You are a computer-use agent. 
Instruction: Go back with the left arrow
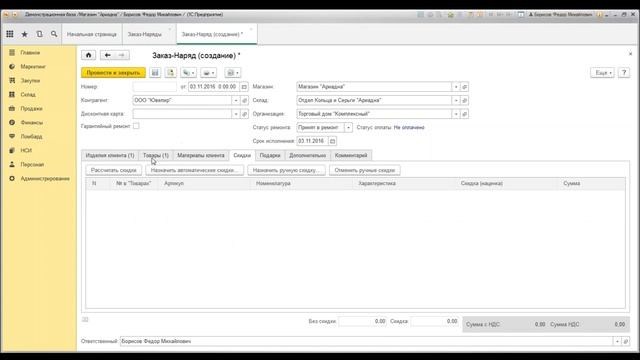[107, 55]
